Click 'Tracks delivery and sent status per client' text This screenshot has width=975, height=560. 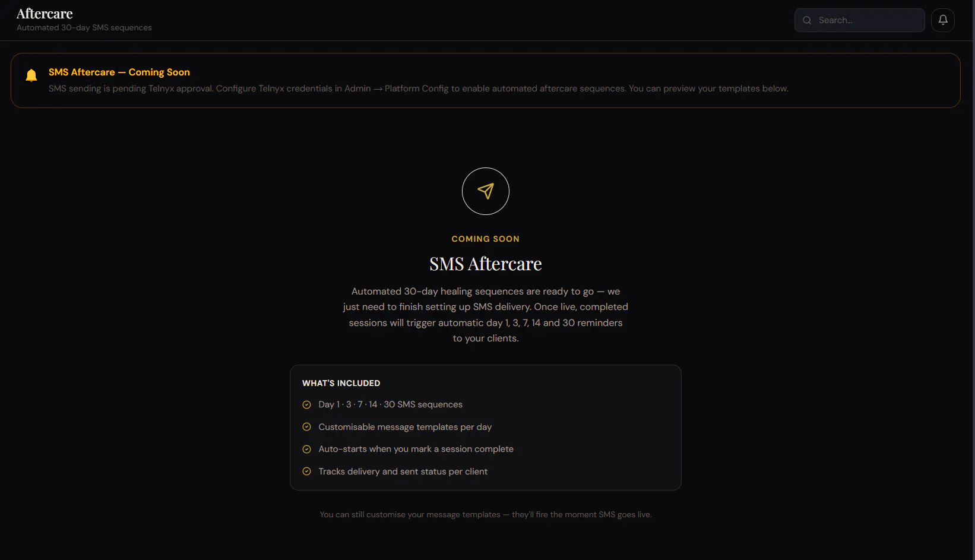coord(403,472)
